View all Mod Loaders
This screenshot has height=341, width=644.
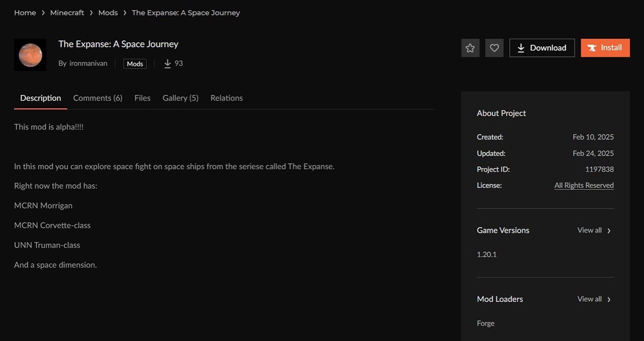point(594,299)
